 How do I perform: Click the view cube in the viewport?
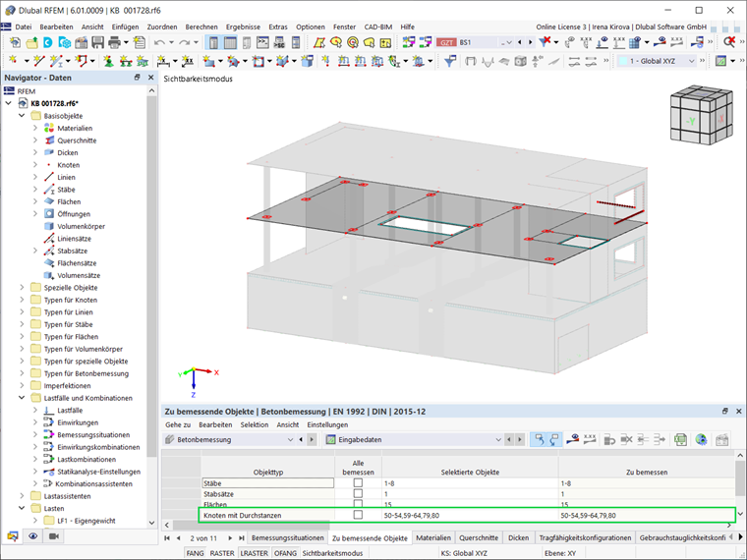[701, 115]
